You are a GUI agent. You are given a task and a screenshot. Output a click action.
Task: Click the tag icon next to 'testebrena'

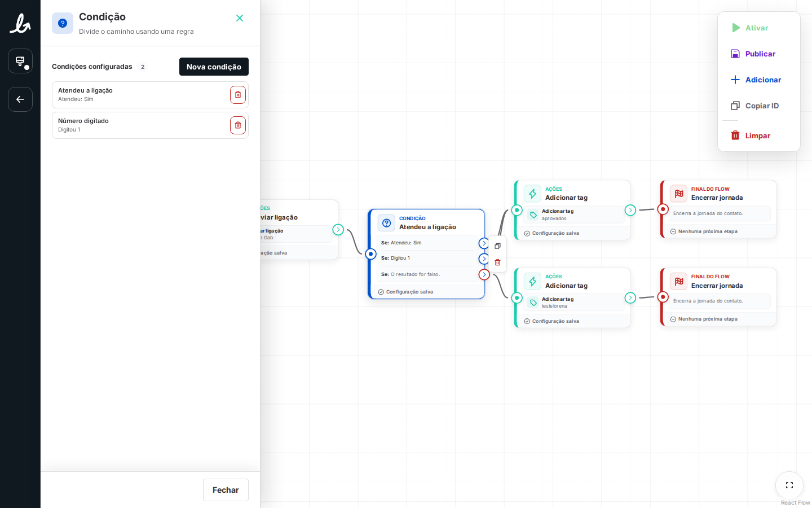(x=533, y=303)
